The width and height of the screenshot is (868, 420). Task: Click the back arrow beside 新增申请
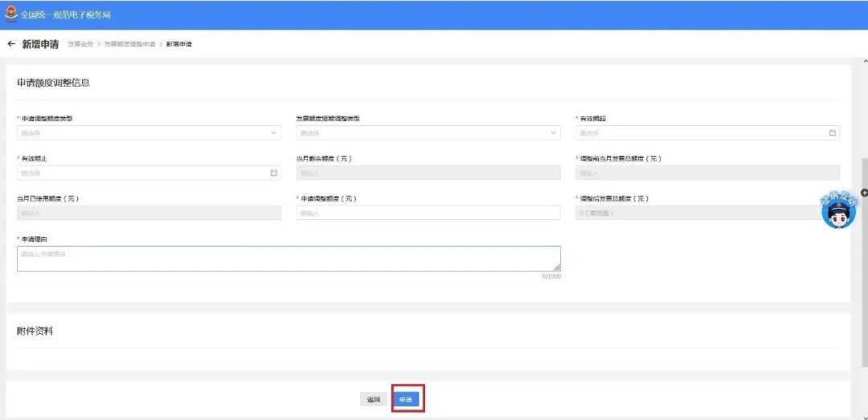click(11, 44)
